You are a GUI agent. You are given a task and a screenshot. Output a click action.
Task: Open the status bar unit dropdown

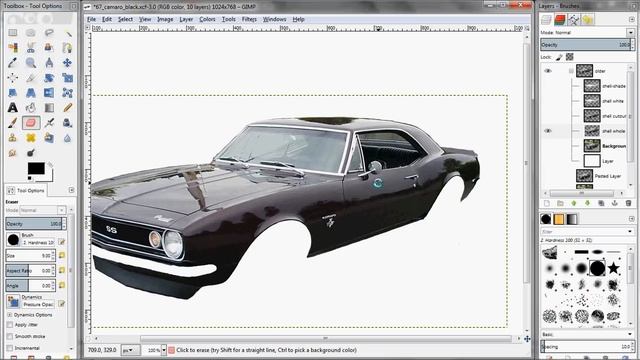pyautogui.click(x=130, y=350)
